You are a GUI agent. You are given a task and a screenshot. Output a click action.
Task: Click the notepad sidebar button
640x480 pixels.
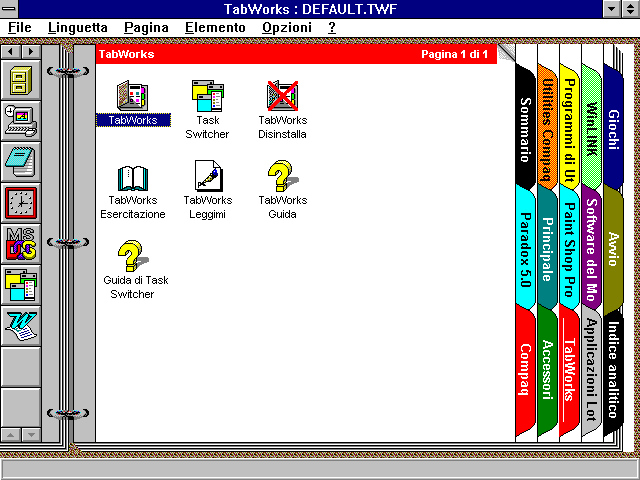[21, 162]
